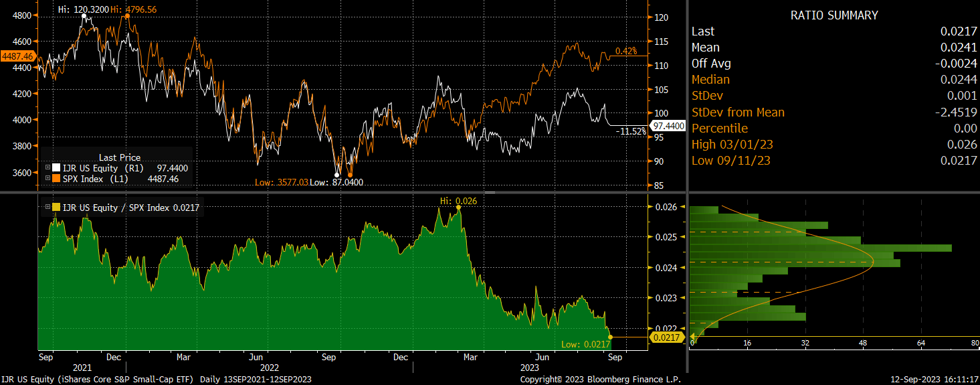
Task: Click the orange dot at SPX's high
Action: (126, 15)
